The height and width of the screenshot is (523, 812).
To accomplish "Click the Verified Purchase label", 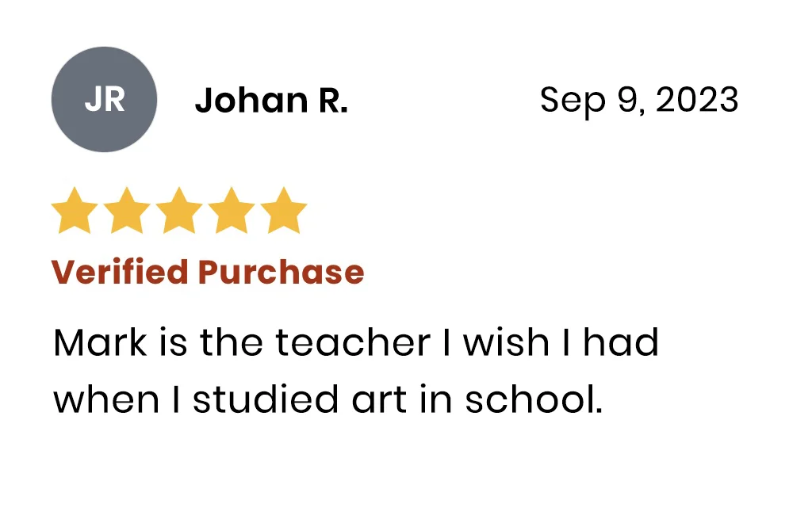I will coord(208,272).
